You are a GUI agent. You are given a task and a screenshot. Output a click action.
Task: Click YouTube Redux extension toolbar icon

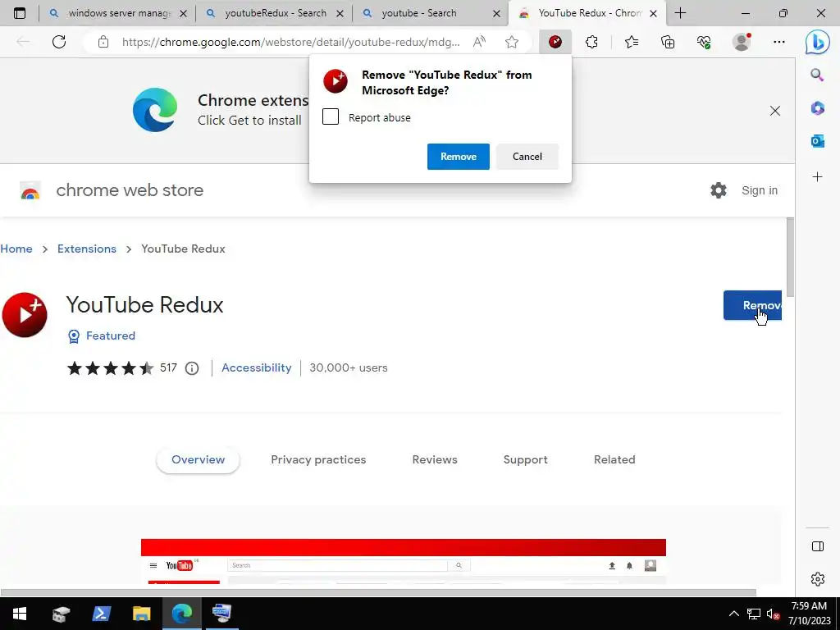(x=555, y=42)
